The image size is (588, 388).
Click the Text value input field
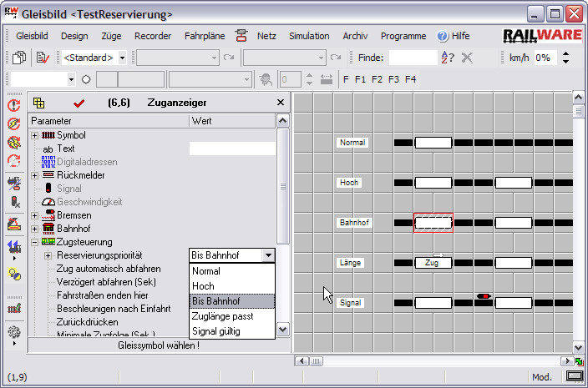click(232, 149)
